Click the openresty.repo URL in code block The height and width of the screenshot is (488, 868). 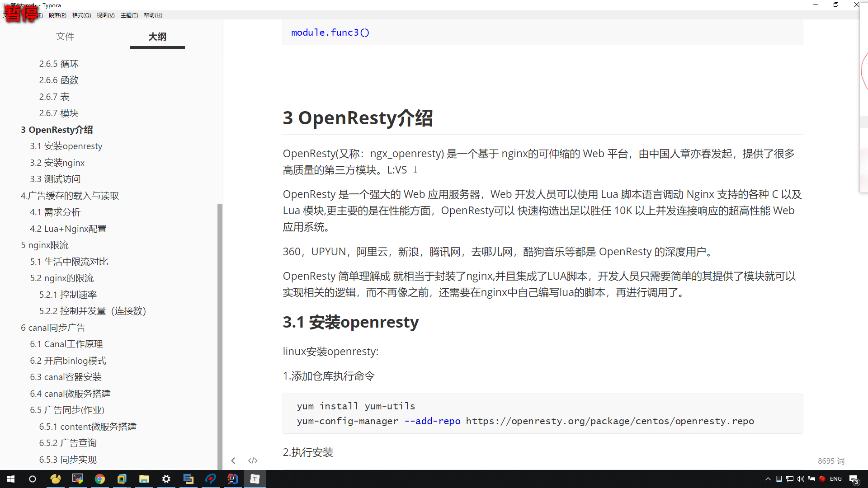(x=610, y=421)
